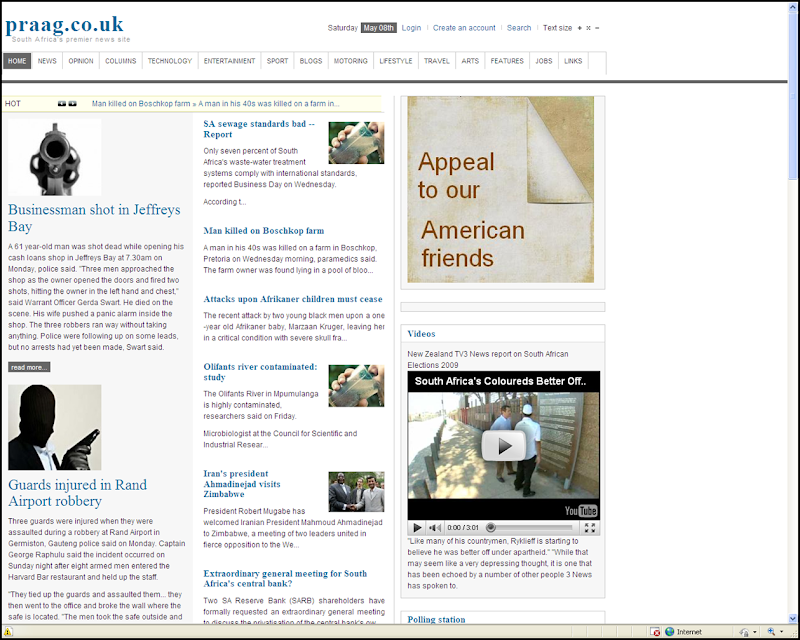Click the Polling station section heading
The height and width of the screenshot is (640, 800).
pos(436,619)
